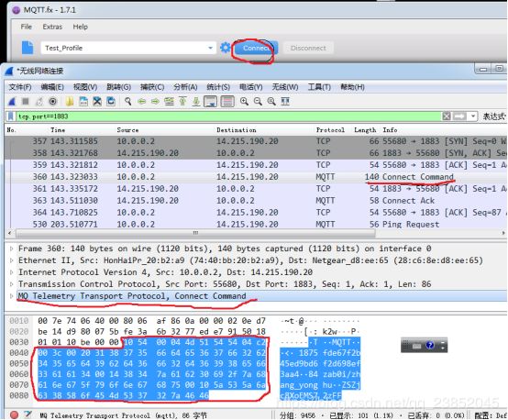Restart the current capture
Screen dimensions: 508x420
click(x=39, y=102)
